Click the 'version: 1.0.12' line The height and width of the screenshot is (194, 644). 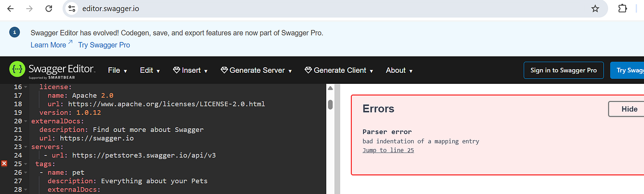tap(70, 112)
